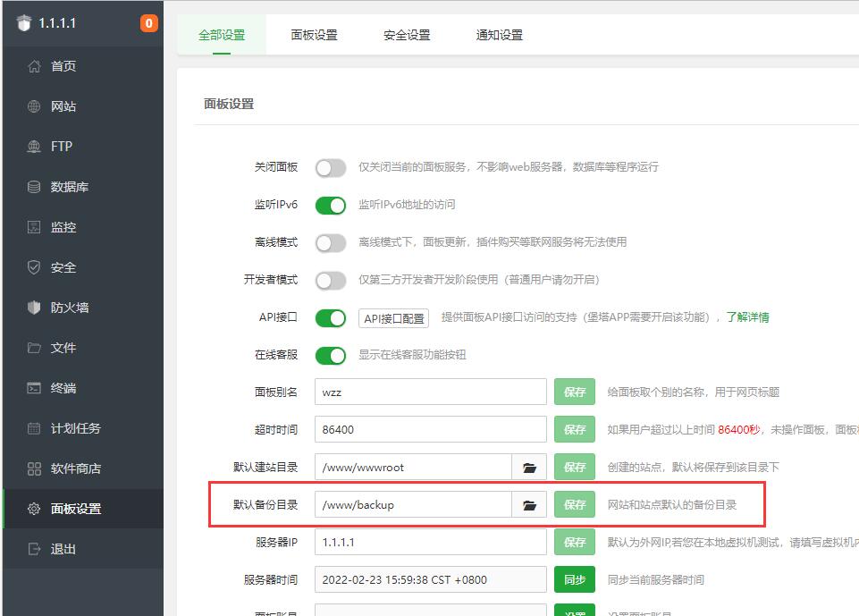Click the folder icon beside 文件
The width and height of the screenshot is (859, 616).
34,348
